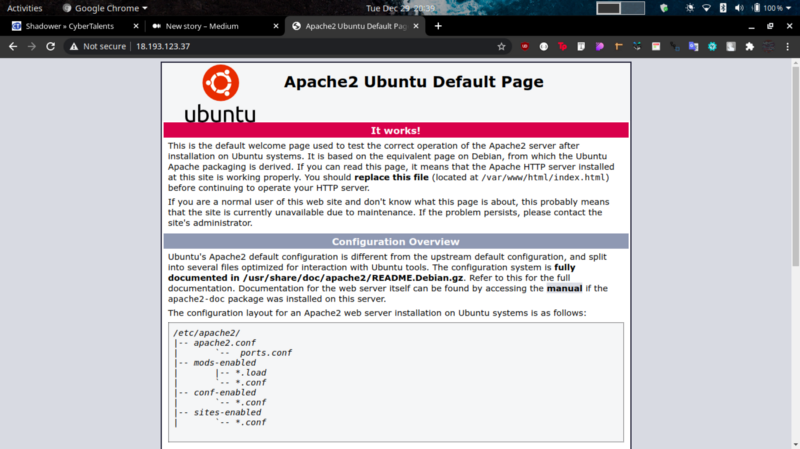Open Chrome's three-dot menu
Viewport: 800px width, 449px height.
787,46
